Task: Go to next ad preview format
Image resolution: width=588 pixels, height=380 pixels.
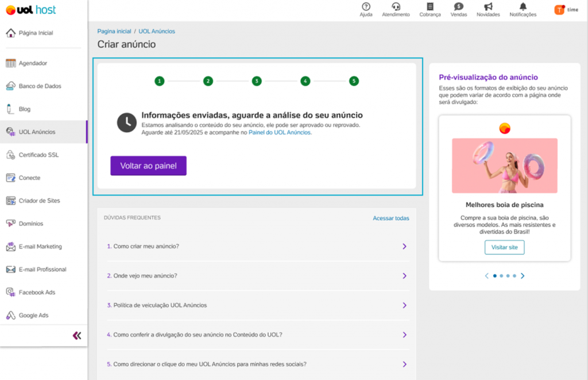Action: [523, 275]
